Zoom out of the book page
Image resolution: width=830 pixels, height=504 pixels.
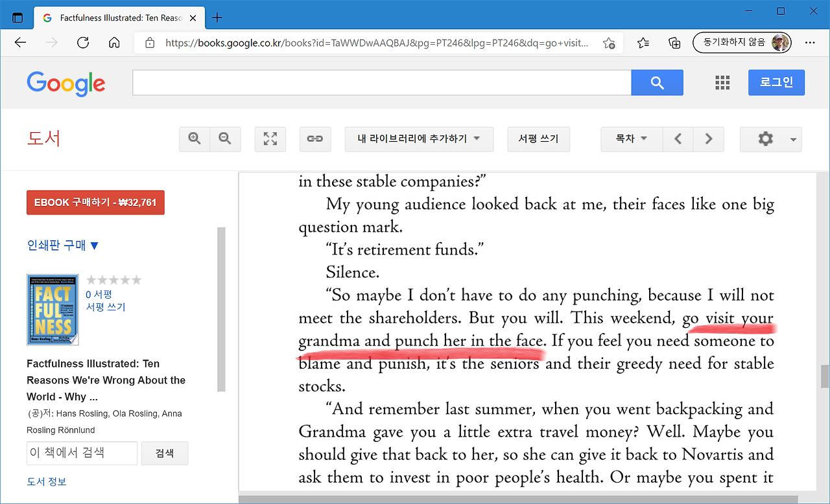pos(225,139)
